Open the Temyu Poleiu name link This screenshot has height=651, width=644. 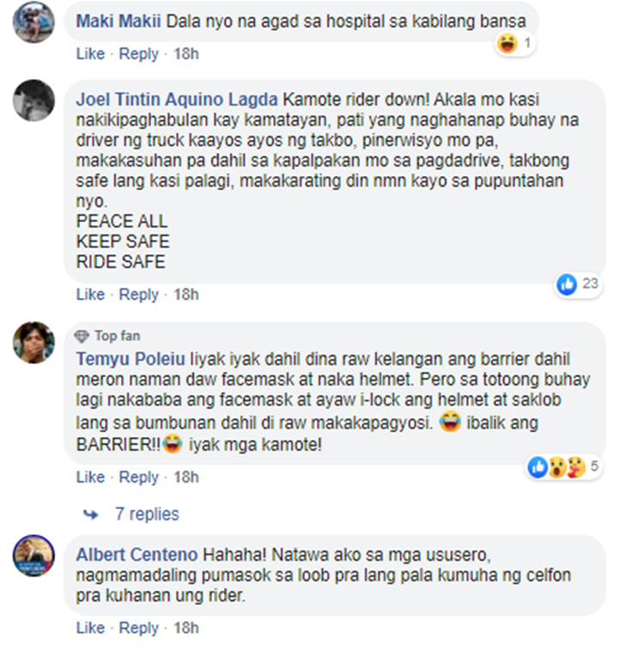(131, 359)
